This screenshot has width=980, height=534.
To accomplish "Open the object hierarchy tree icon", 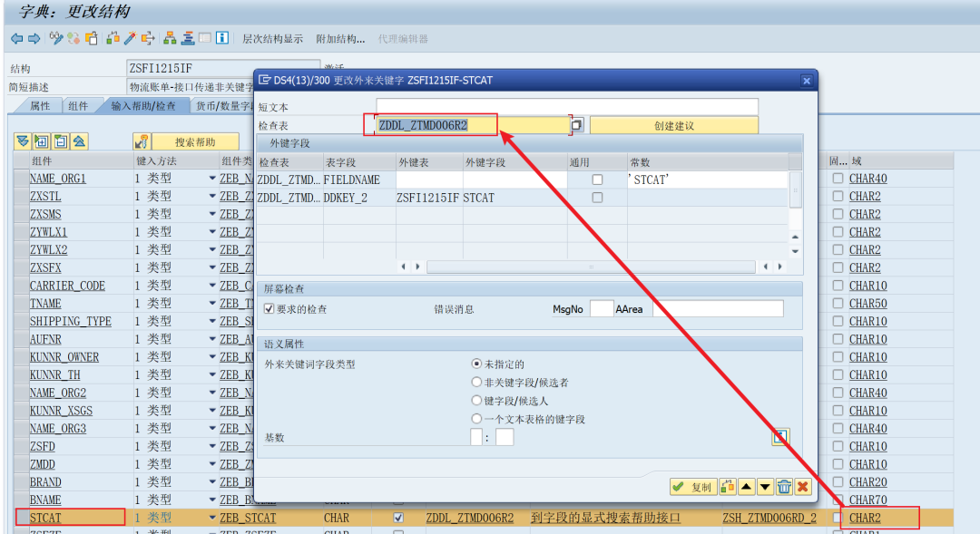I will coord(170,39).
